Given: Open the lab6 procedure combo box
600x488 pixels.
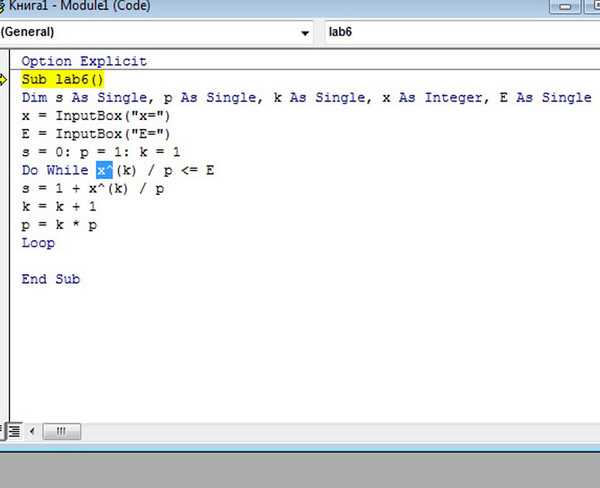Looking at the screenshot, I should pyautogui.click(x=460, y=32).
